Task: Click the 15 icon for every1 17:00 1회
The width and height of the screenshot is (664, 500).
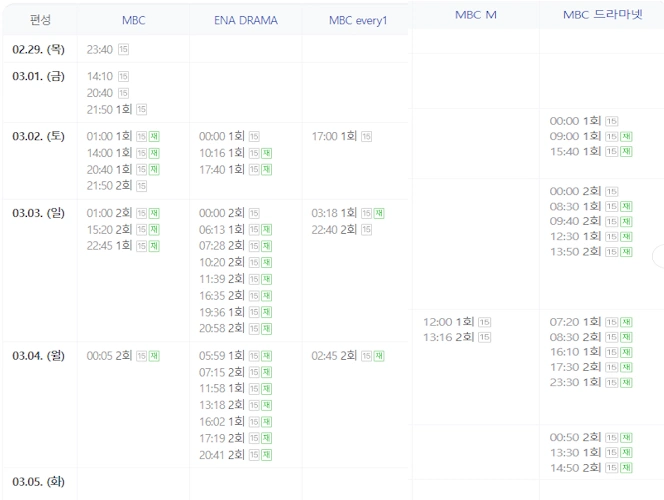Action: point(366,136)
